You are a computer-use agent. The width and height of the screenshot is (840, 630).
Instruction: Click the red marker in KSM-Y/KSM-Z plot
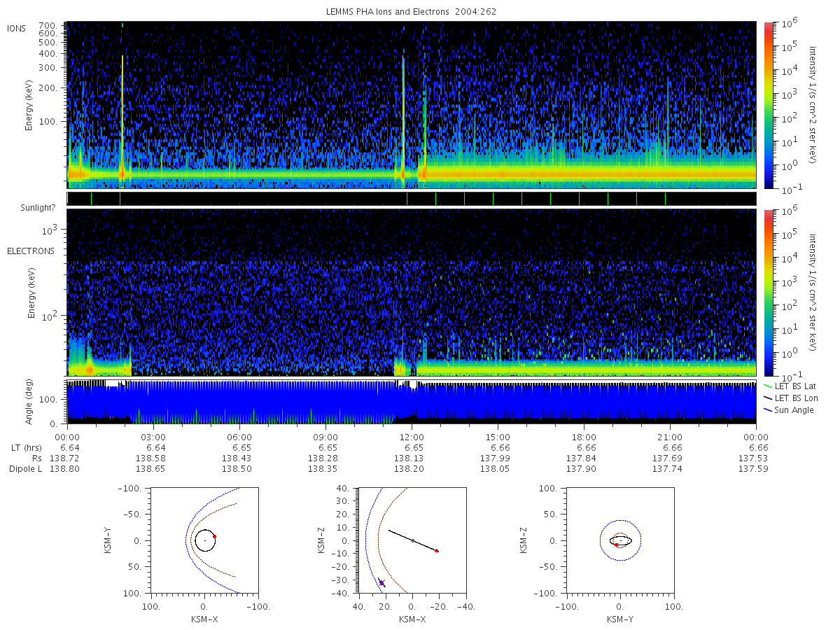click(x=617, y=545)
